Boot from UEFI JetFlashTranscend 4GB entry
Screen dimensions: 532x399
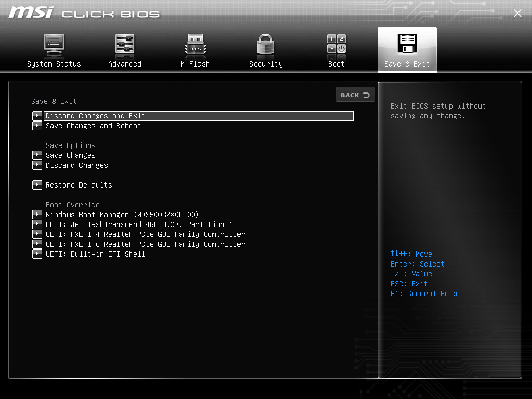tap(139, 224)
